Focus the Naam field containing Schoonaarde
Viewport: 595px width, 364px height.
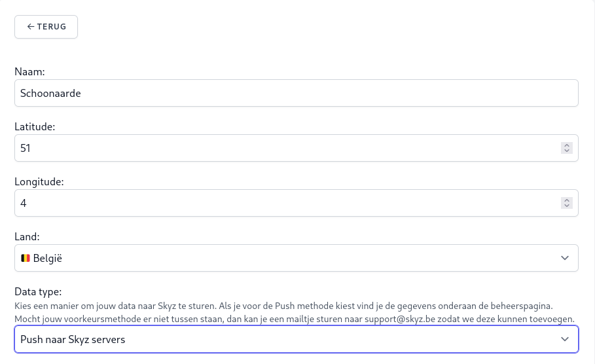(296, 93)
